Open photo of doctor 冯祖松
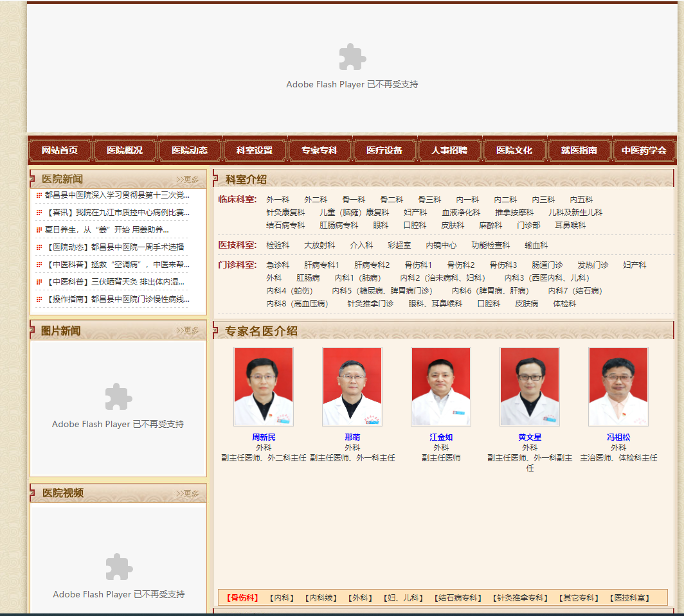 pos(618,387)
